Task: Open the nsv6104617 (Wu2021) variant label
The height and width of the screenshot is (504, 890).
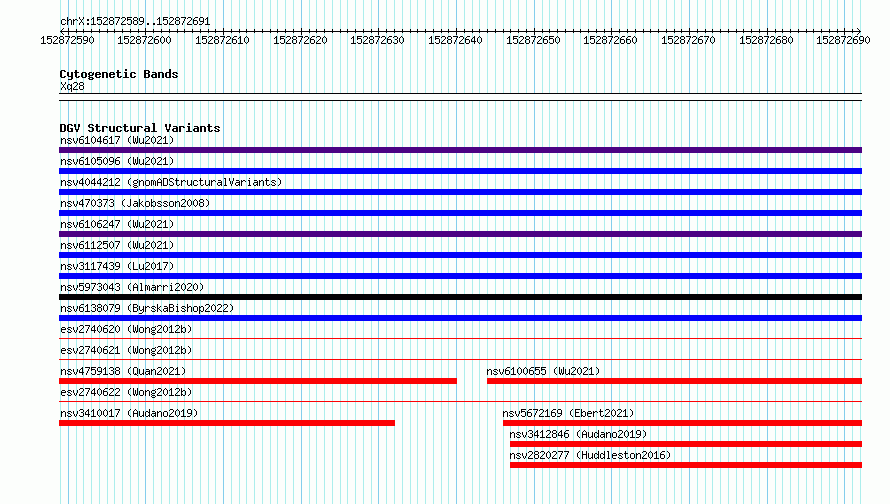Action: [x=117, y=140]
